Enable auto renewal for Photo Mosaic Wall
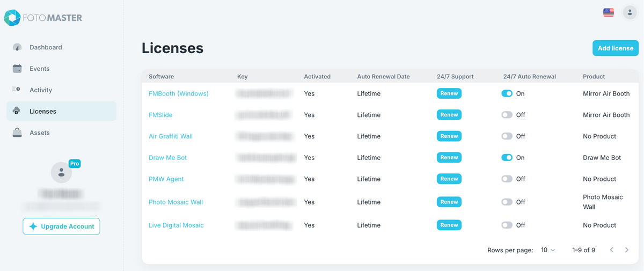 point(507,202)
